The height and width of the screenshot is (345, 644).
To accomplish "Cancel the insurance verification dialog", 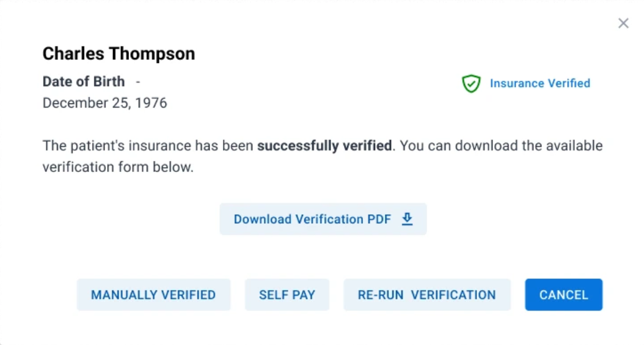I will point(563,295).
